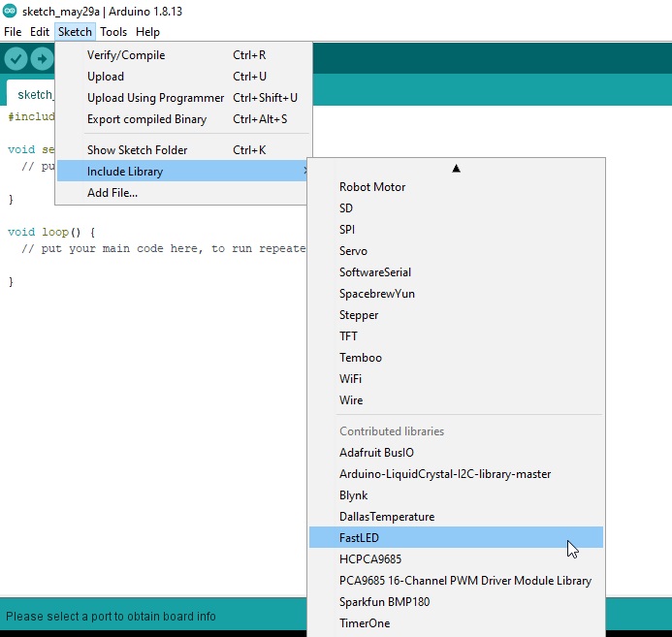Click the 'Please select a port' status message
672x637 pixels.
tap(111, 617)
